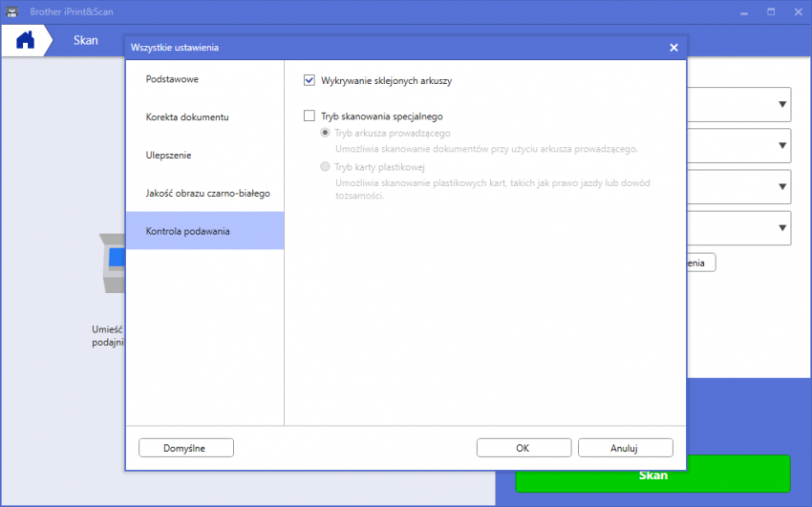Maximize the Brother iPrint&Scan window

click(x=769, y=11)
